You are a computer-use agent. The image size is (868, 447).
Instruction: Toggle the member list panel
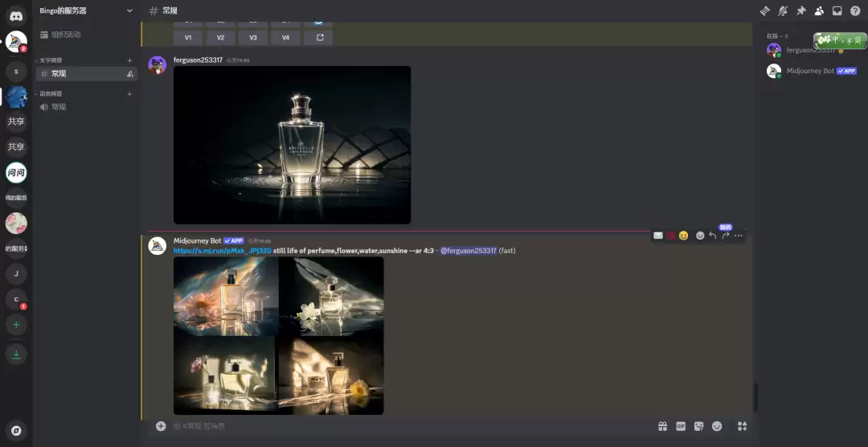(x=819, y=10)
